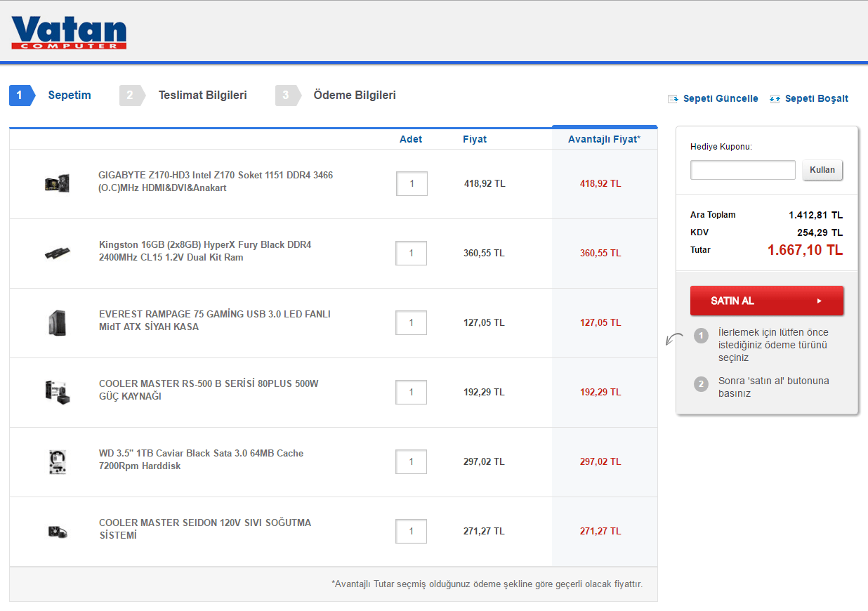This screenshot has width=868, height=611.
Task: Click quantity field for EVEREST RAMPAGE 75 case
Action: [x=412, y=323]
